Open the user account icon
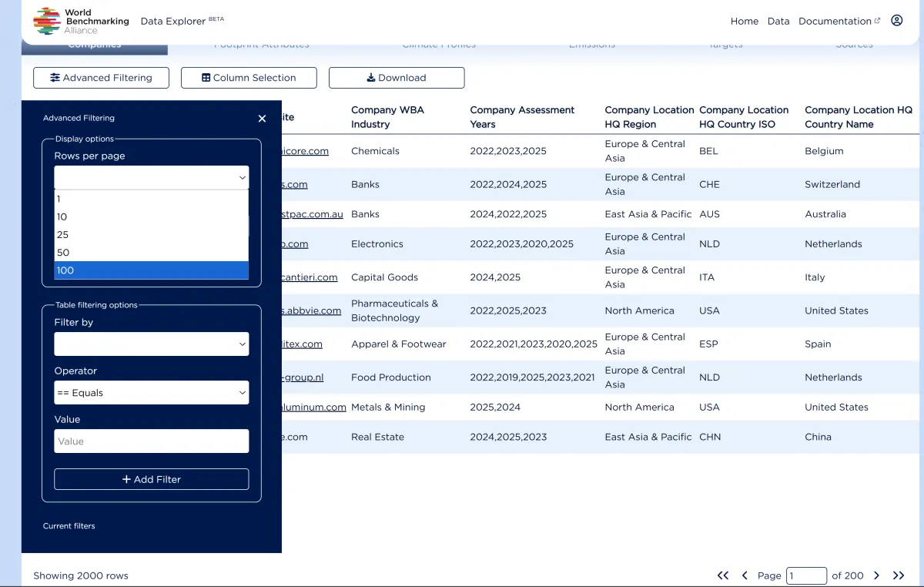This screenshot has height=587, width=924. 896,21
